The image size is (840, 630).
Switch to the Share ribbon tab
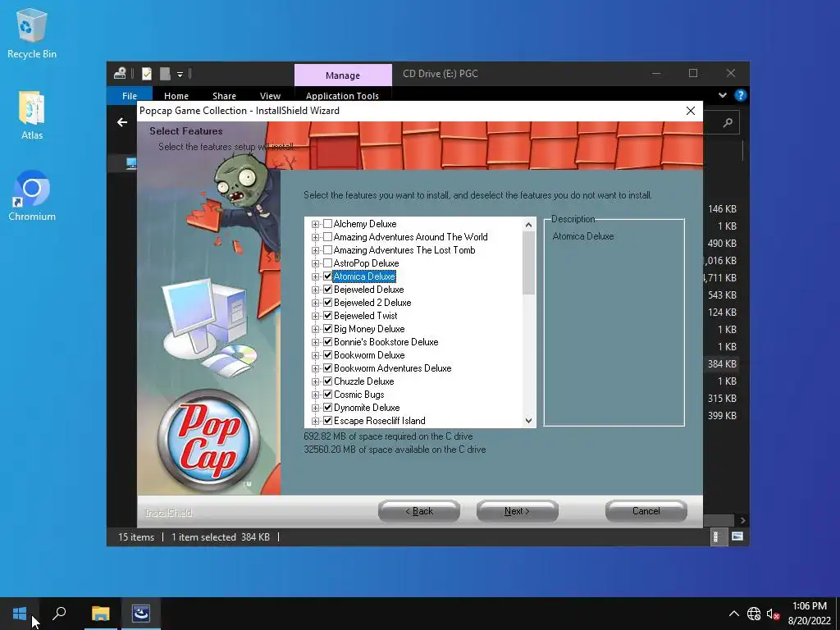point(224,95)
